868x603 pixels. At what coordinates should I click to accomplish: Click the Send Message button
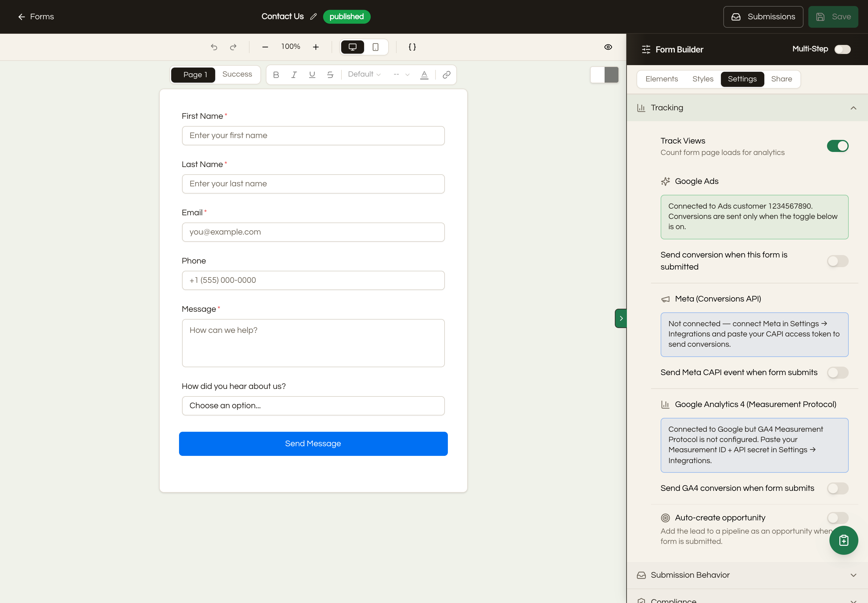[x=313, y=444]
